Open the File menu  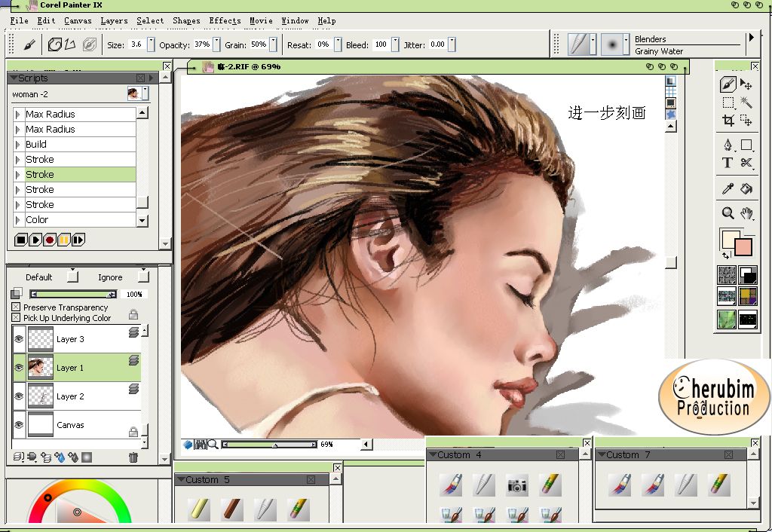pos(19,20)
